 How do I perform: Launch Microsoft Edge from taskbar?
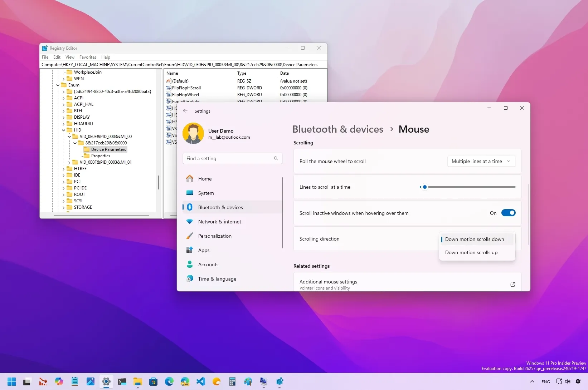click(x=169, y=381)
